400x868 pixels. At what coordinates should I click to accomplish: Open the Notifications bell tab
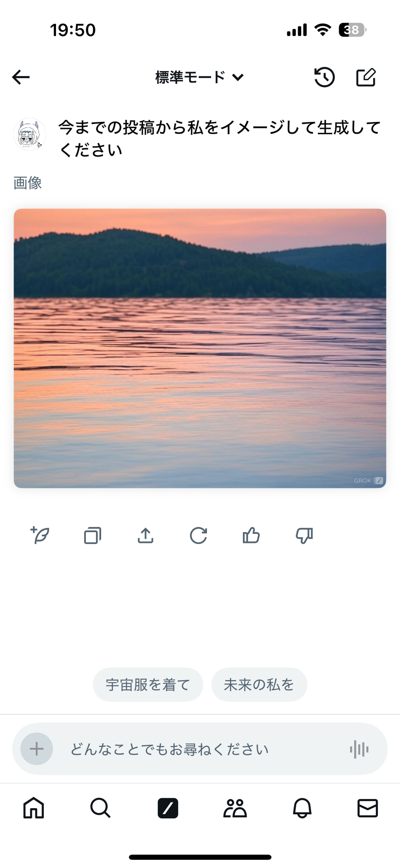302,808
